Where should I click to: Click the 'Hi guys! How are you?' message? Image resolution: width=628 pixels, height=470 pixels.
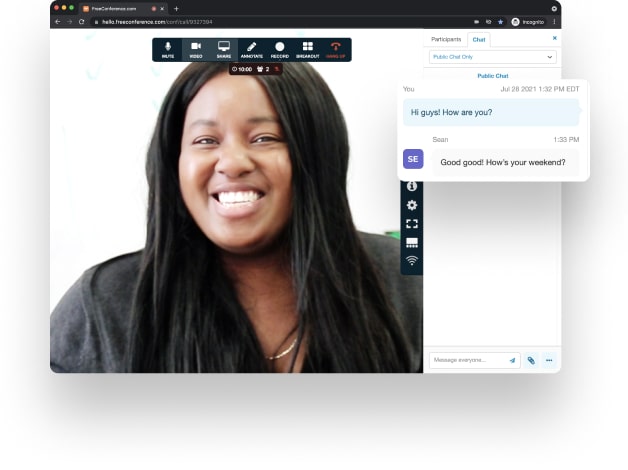tap(491, 112)
